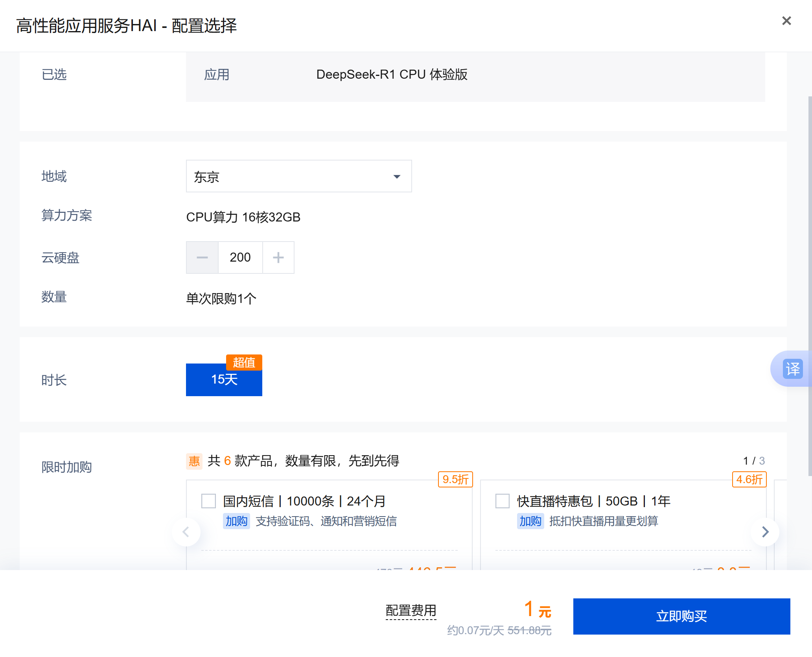This screenshot has width=812, height=657.
Task: Click the region dropdown arrow
Action: (x=397, y=177)
